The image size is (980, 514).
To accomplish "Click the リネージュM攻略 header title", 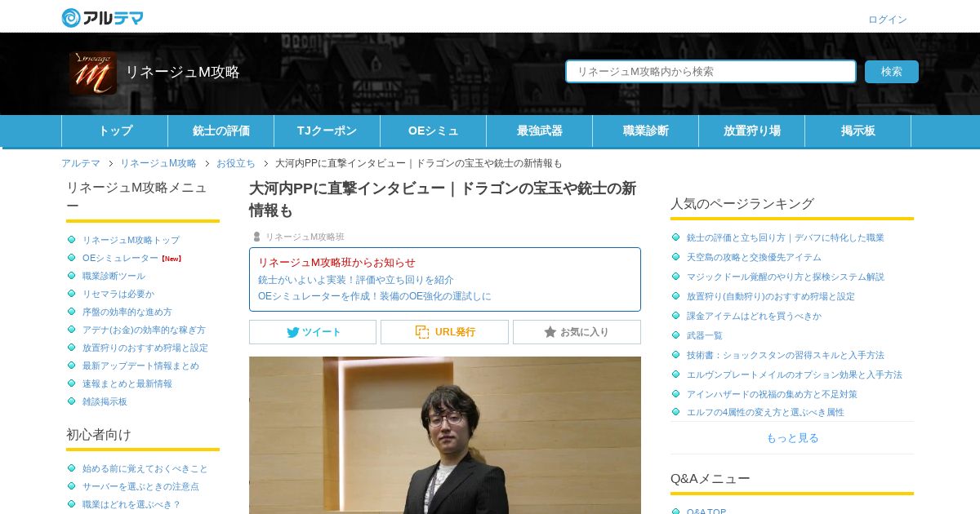I will tap(182, 72).
